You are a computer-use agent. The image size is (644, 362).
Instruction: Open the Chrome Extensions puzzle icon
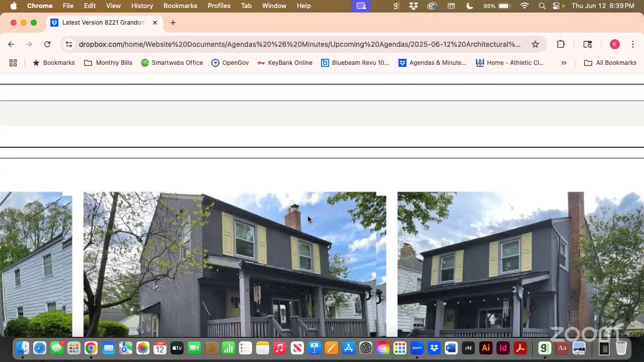pyautogui.click(x=560, y=44)
